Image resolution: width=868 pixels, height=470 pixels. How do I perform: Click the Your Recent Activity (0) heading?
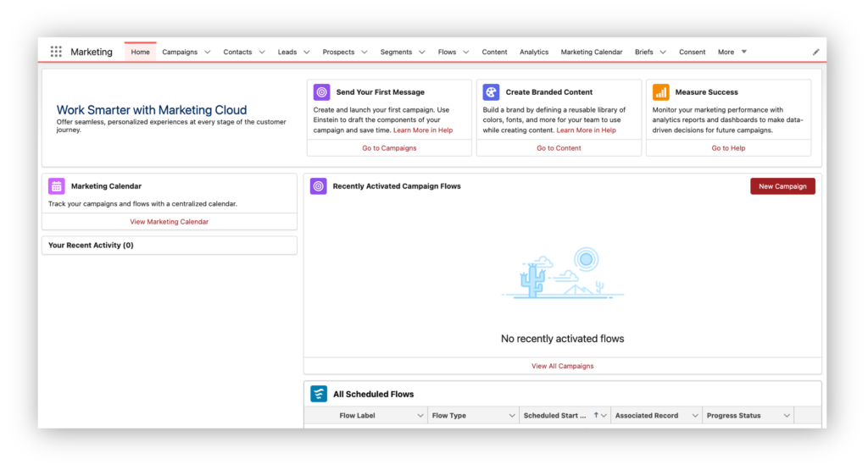coord(91,246)
